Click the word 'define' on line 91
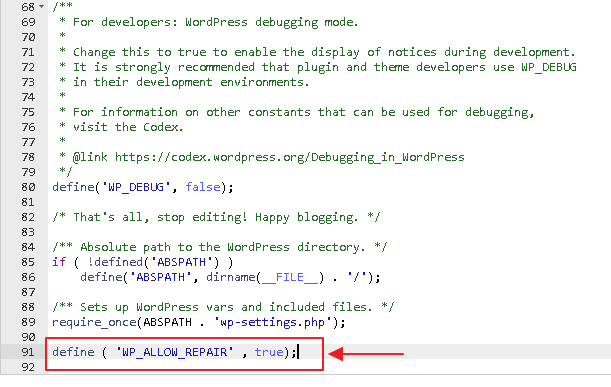611x387 pixels. [73, 352]
